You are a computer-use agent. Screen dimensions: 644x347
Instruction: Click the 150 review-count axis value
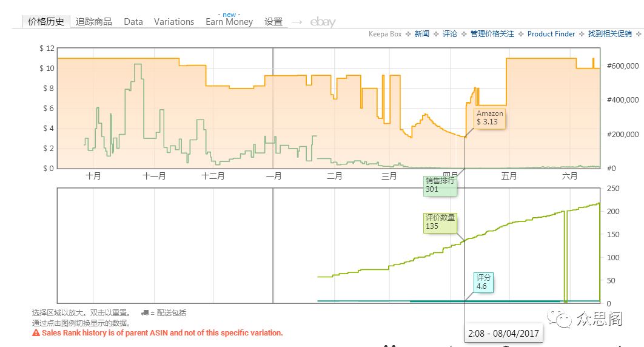[613, 235]
